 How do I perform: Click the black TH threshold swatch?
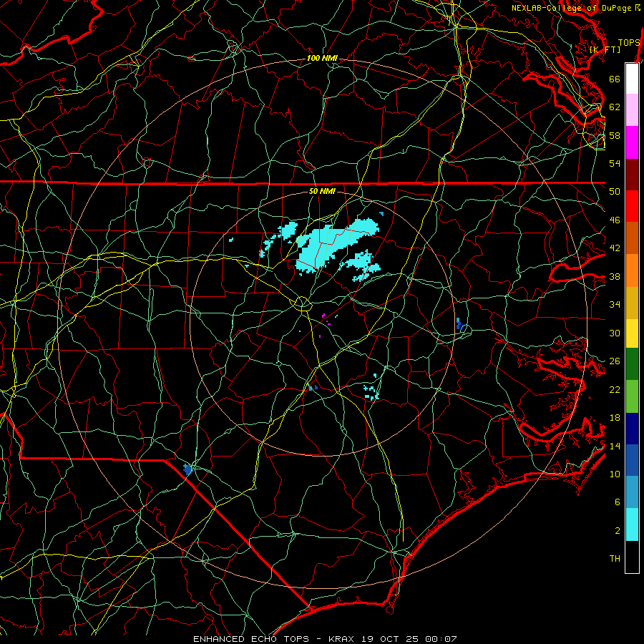tap(632, 557)
